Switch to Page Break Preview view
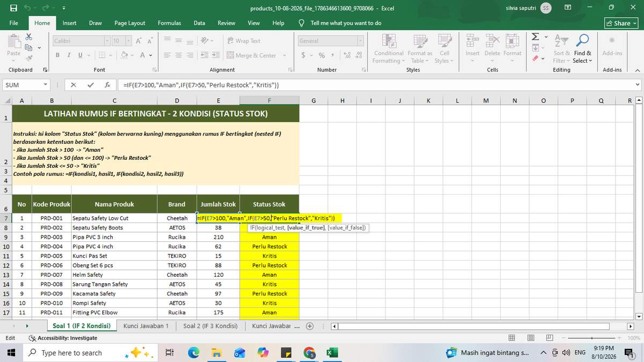644x362 pixels. 549,338
